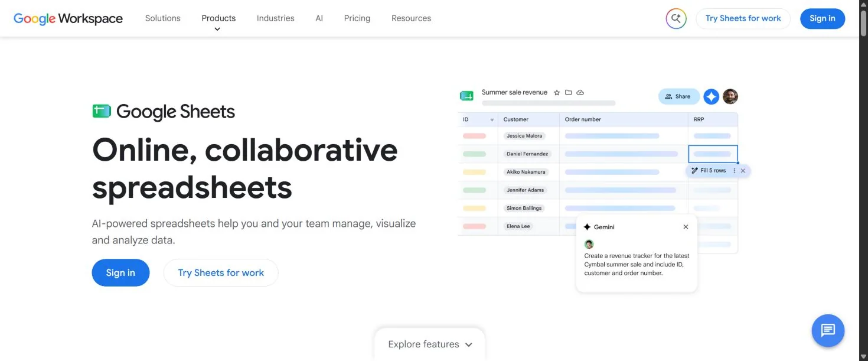This screenshot has width=868, height=361.
Task: Click the Jessica Malora cell
Action: coord(524,136)
